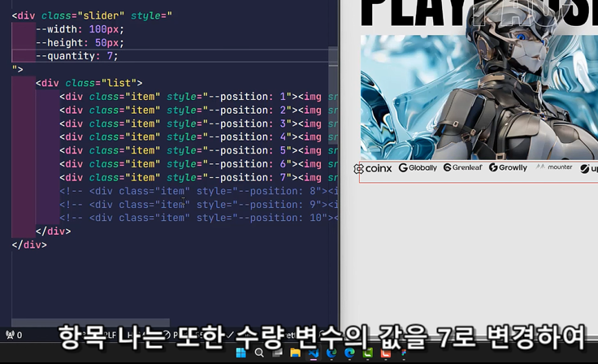Place cursor on '--position: 1' item line
The width and height of the screenshot is (598, 364).
[x=198, y=97]
